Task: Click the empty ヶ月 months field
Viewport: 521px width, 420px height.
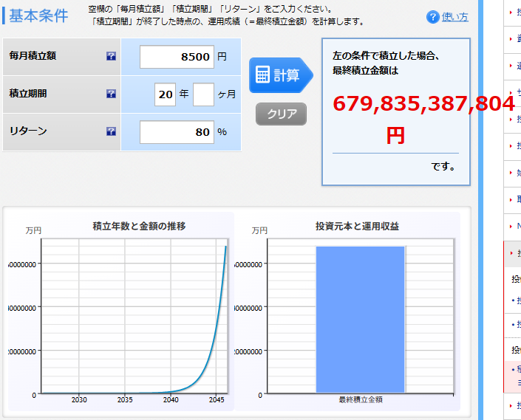Action: coord(203,94)
